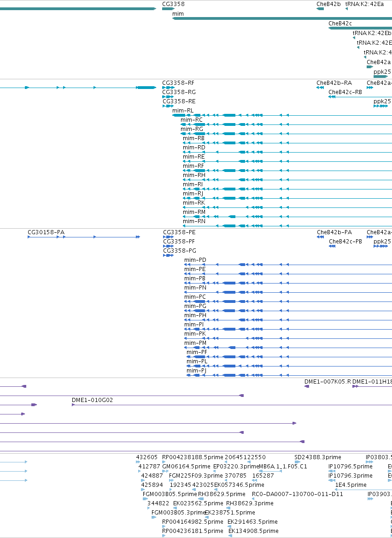Click the mim-RD transcript label
The image size is (392, 538).
pos(194,148)
